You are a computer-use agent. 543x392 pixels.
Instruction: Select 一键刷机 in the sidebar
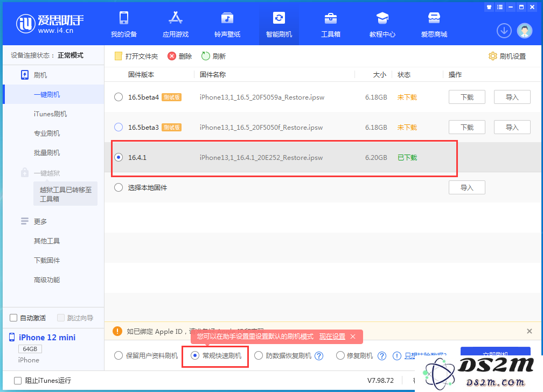tap(47, 95)
